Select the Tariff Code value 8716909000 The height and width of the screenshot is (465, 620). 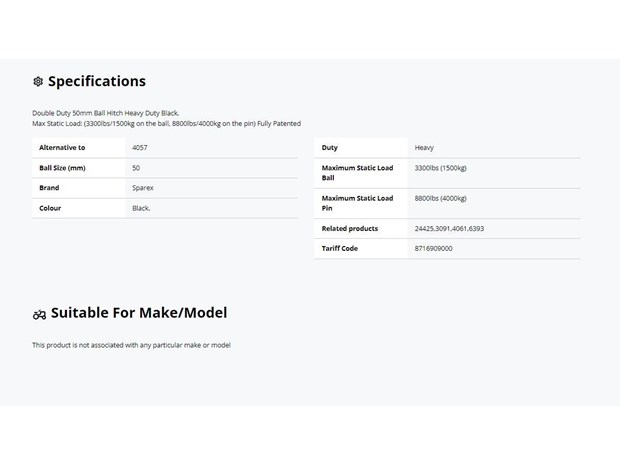pyautogui.click(x=433, y=249)
